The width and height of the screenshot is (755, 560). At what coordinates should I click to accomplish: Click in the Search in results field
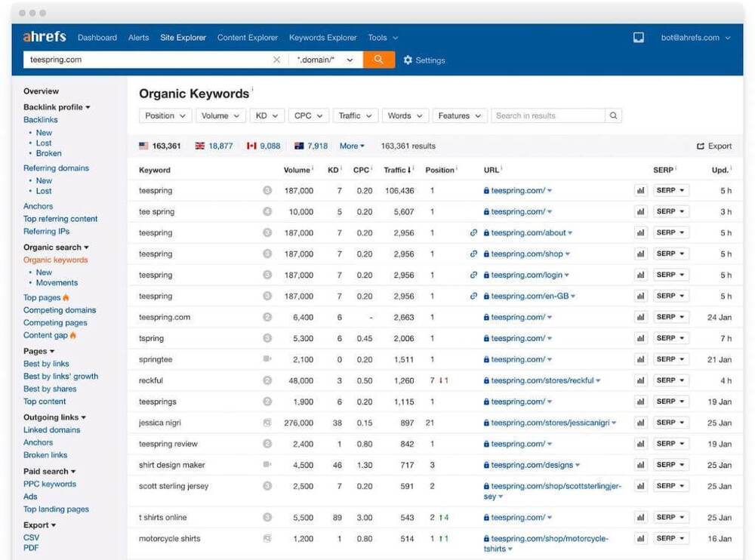[x=548, y=115]
